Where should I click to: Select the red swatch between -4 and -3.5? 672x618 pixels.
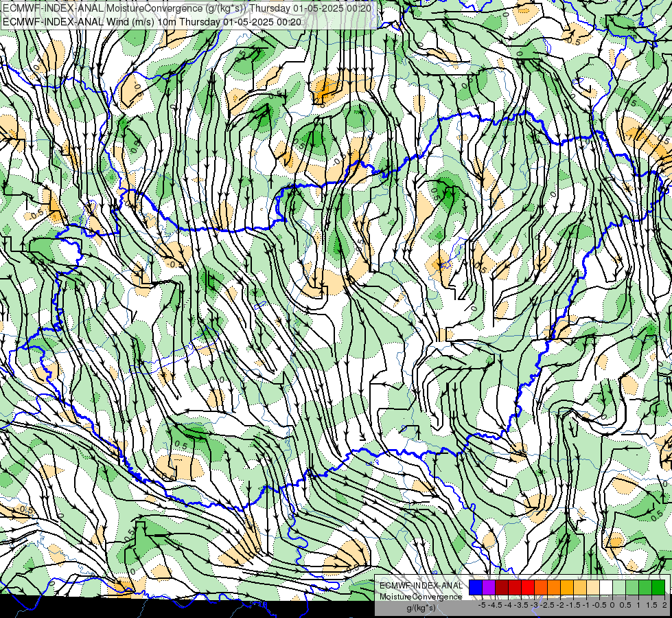click(515, 587)
